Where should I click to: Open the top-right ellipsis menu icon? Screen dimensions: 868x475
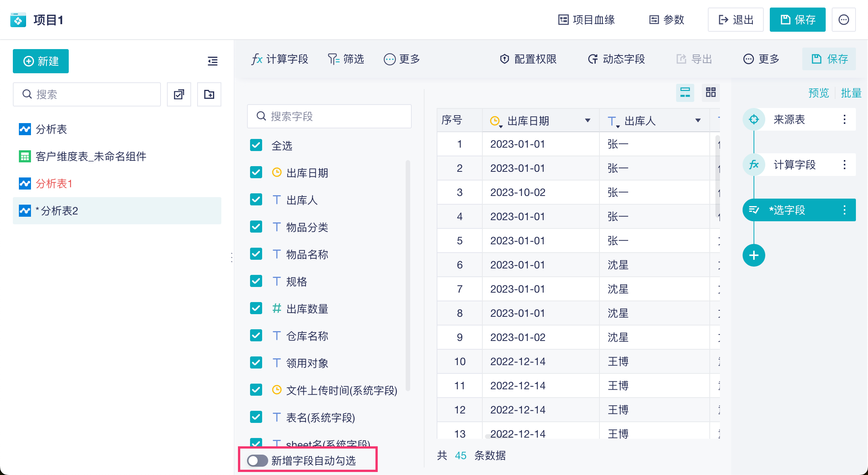coord(843,20)
